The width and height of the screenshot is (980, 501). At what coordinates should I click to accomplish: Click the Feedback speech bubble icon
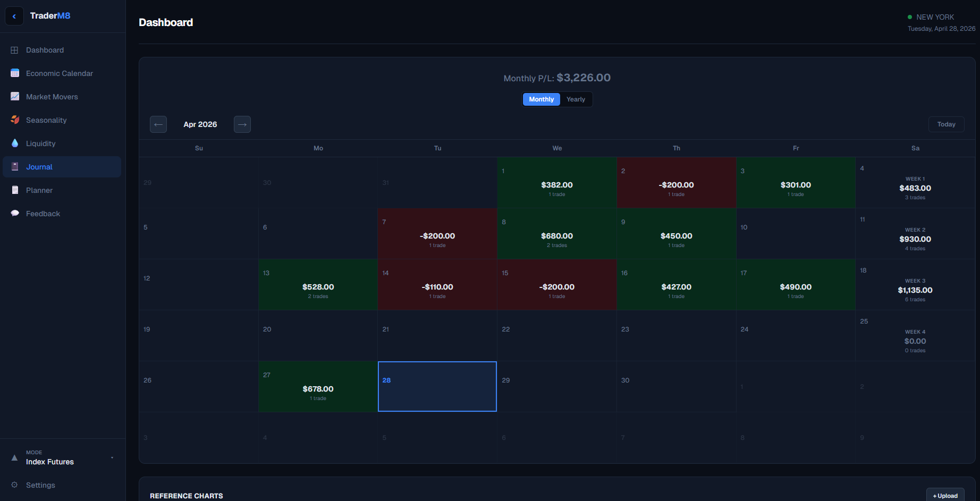[15, 214]
